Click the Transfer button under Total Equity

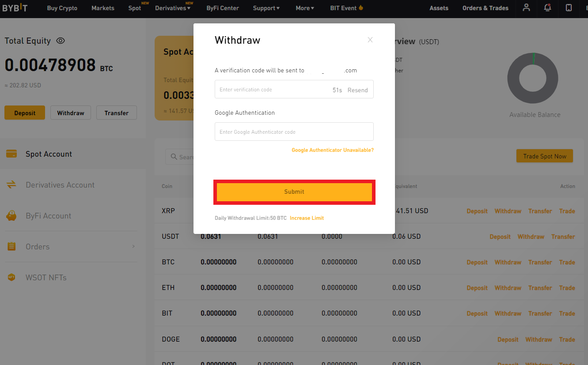117,113
